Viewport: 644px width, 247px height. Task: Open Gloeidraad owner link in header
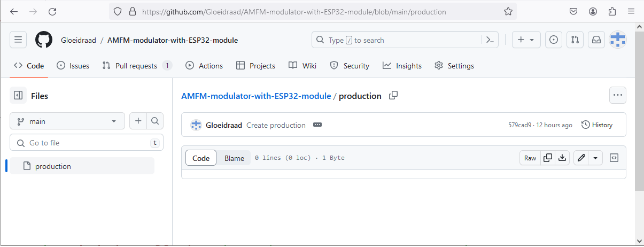pyautogui.click(x=79, y=40)
